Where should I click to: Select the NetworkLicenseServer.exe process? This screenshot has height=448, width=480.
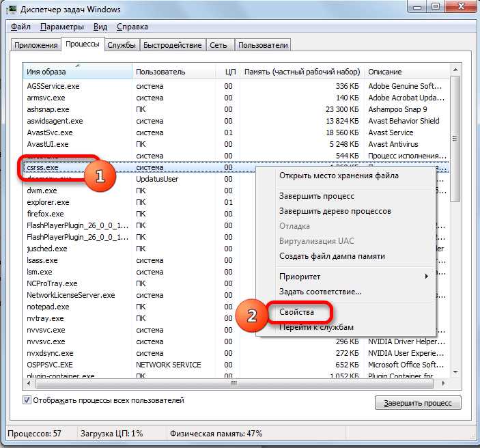pos(71,295)
